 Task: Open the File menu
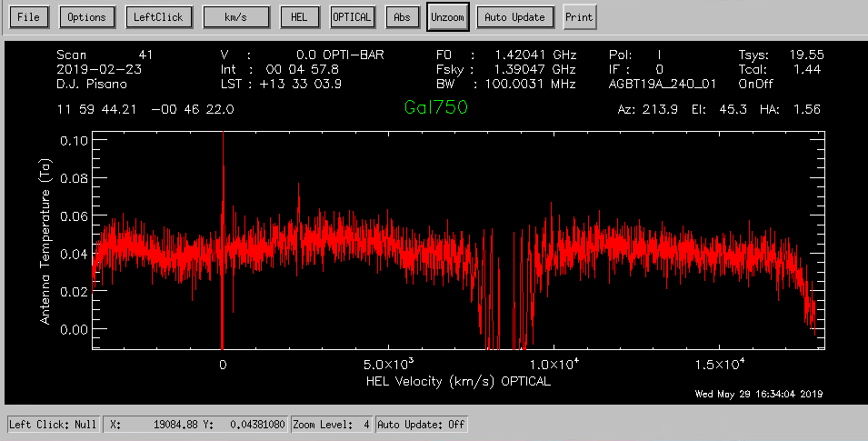pyautogui.click(x=28, y=17)
